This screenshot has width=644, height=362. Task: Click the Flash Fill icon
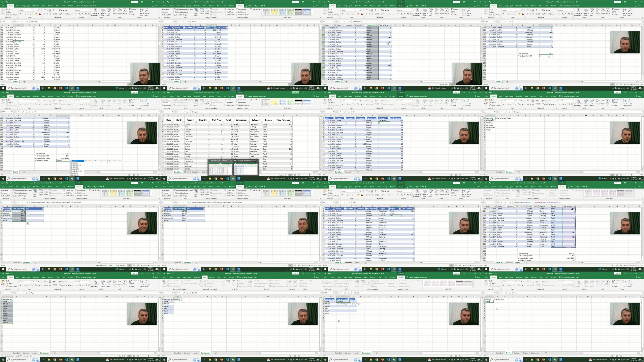coord(255,281)
